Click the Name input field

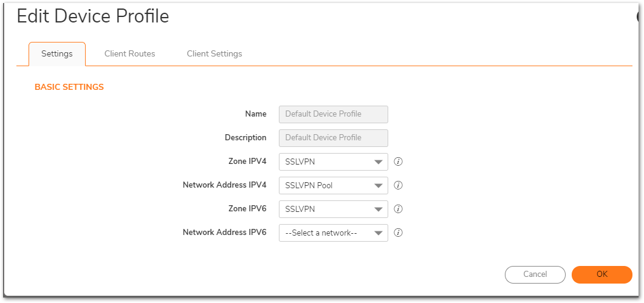pos(333,114)
